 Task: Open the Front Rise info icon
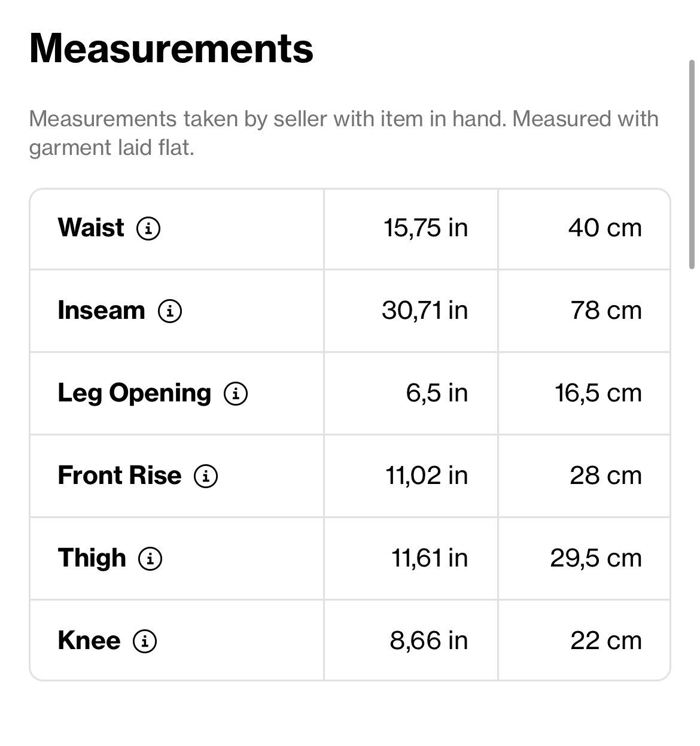point(206,476)
